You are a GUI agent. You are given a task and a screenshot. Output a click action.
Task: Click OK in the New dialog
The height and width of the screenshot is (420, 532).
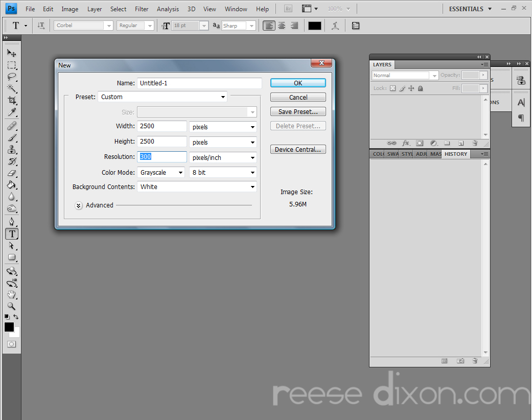coord(298,83)
